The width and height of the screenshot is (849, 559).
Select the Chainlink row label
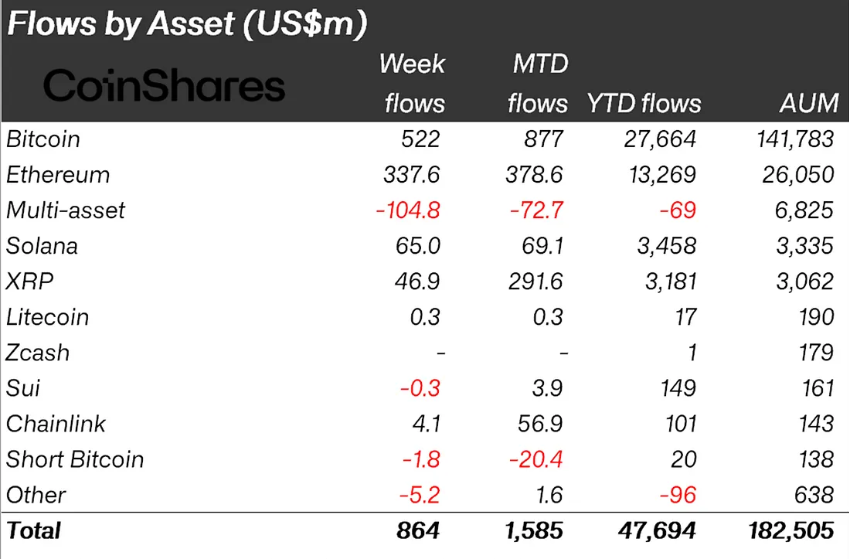point(56,423)
